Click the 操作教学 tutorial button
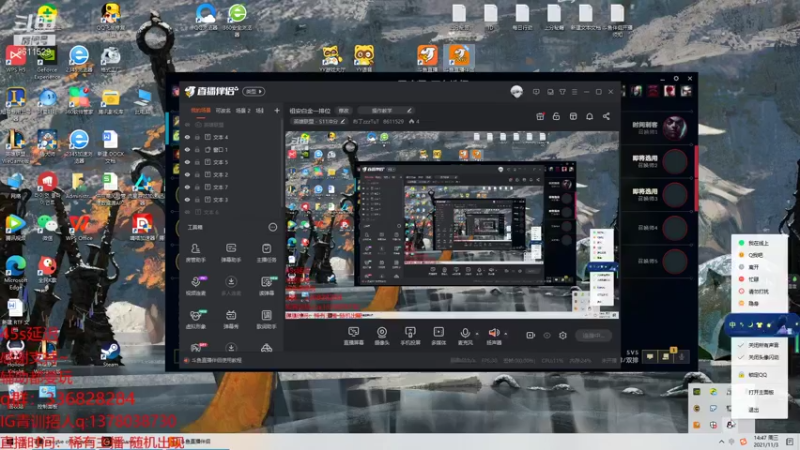This screenshot has width=800, height=450. pyautogui.click(x=386, y=110)
